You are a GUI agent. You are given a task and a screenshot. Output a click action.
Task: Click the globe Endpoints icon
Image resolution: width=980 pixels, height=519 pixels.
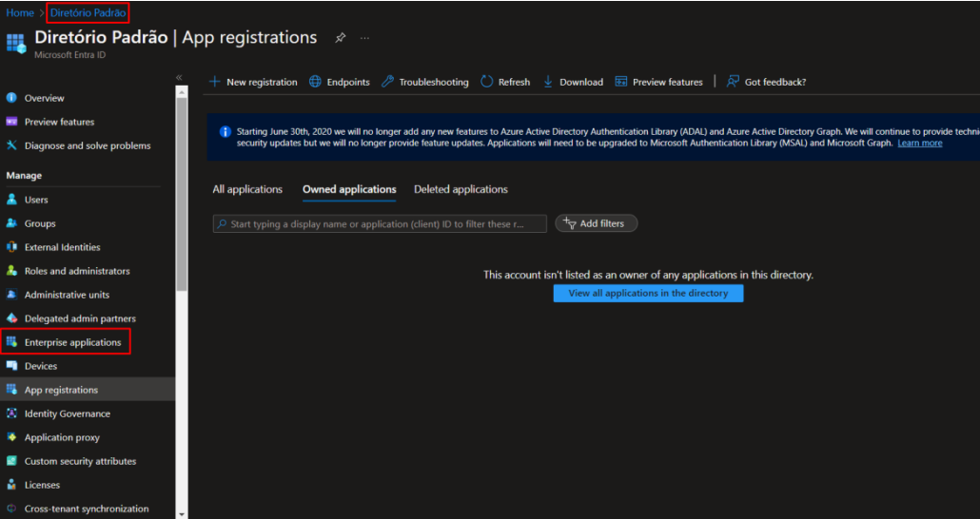[x=316, y=82]
